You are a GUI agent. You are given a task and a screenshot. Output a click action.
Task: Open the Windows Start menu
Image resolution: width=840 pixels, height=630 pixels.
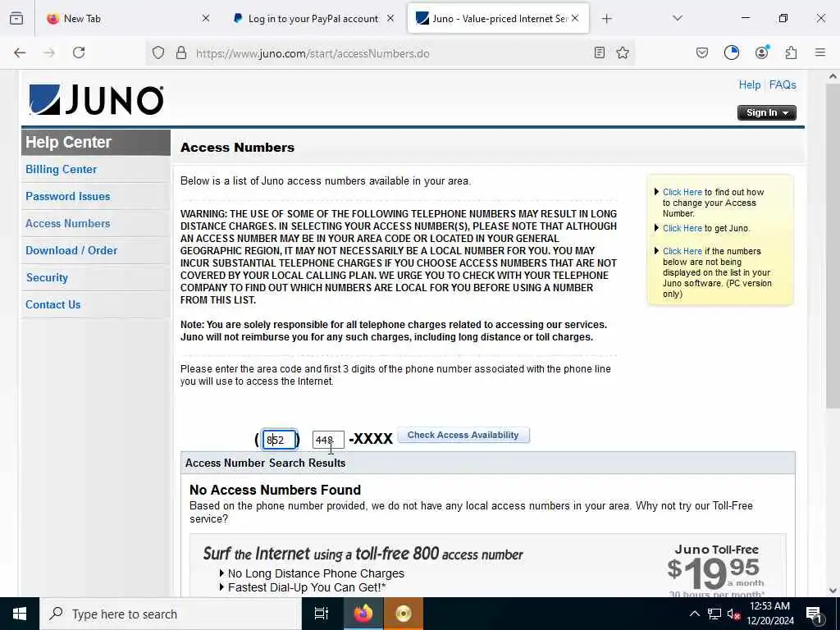(20, 614)
